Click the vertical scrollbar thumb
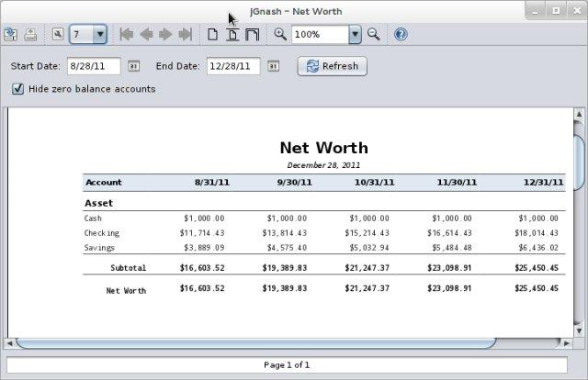Image resolution: width=588 pixels, height=380 pixels. point(579,163)
